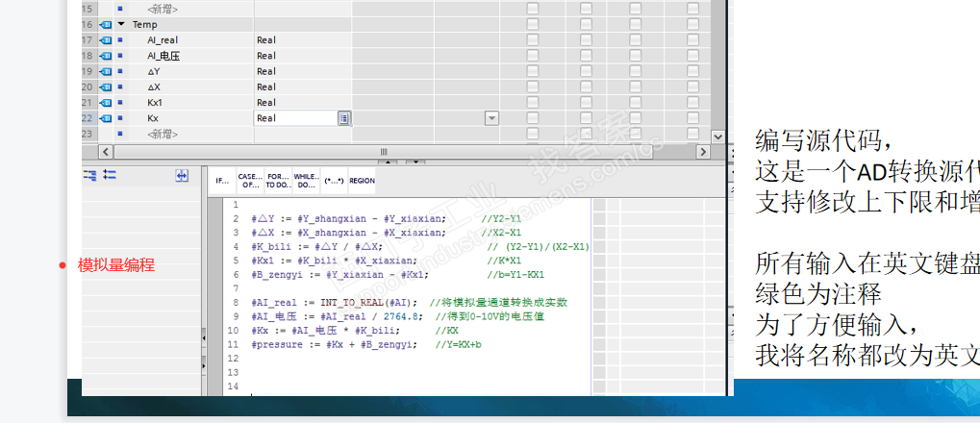
Task: Click the table's horizontal scrollbar right arrow
Action: click(x=703, y=152)
